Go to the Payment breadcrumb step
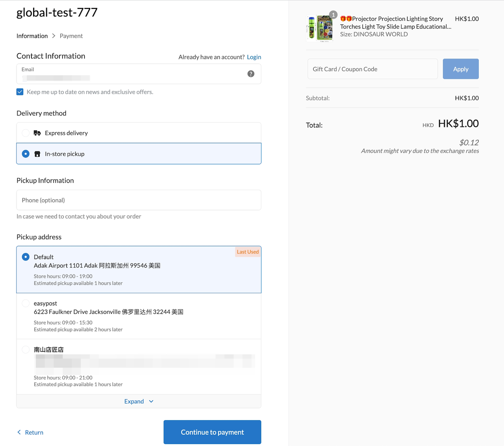The width and height of the screenshot is (504, 446). pos(71,36)
